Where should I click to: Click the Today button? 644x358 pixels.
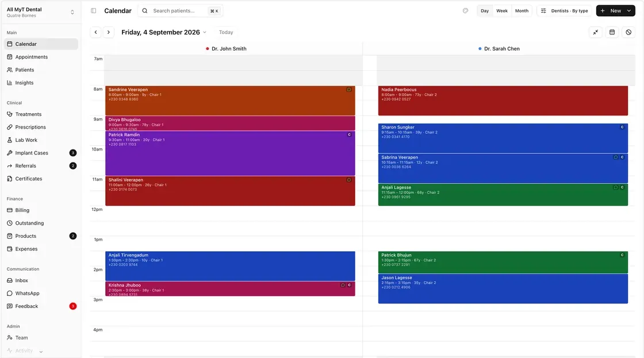pyautogui.click(x=226, y=32)
